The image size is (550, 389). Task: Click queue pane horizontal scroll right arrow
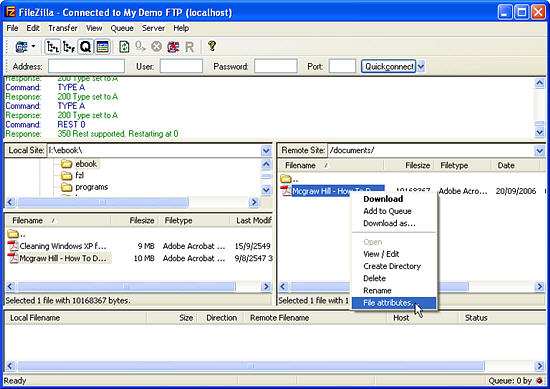click(539, 366)
